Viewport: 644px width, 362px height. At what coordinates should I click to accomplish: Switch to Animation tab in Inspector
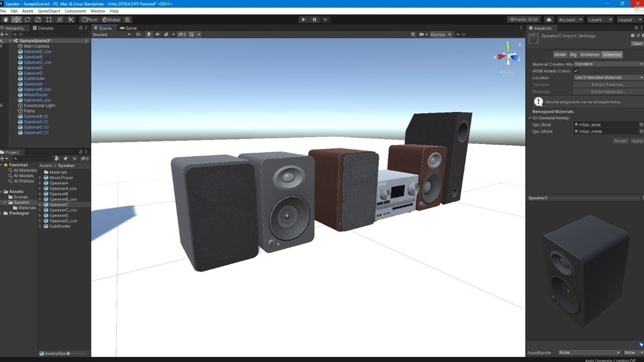590,55
